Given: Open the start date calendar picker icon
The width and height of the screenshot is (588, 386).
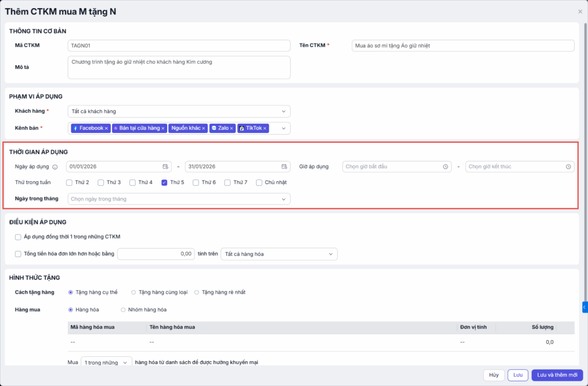Looking at the screenshot, I should click(165, 166).
